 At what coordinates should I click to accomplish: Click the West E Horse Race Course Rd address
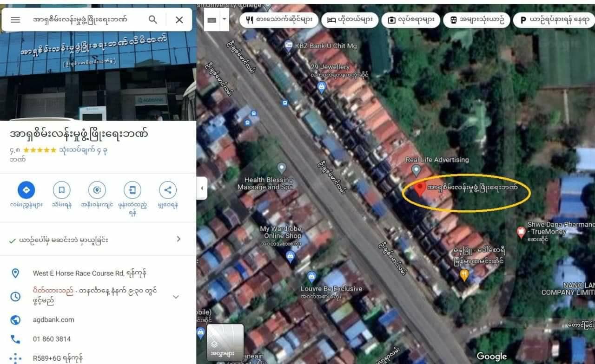click(90, 273)
